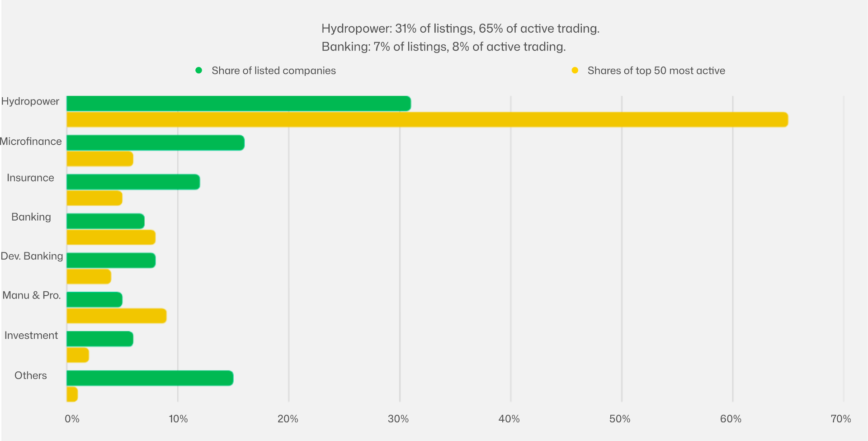Click the yellow legend dot

[575, 70]
